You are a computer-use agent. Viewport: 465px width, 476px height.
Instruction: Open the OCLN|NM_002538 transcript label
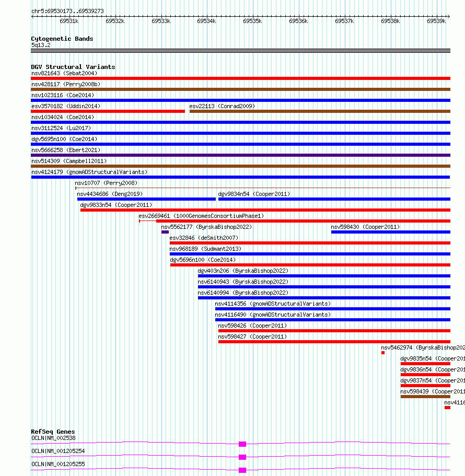53,438
